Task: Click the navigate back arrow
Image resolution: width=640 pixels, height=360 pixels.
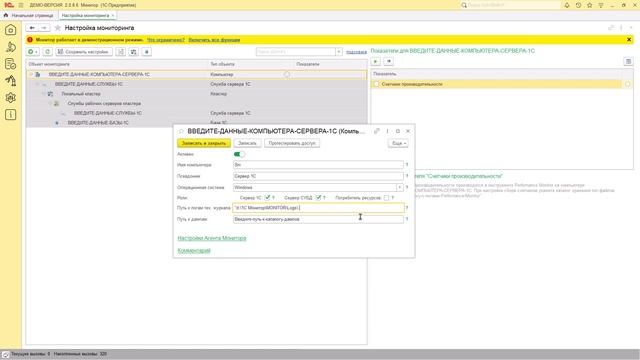Action: click(32, 28)
